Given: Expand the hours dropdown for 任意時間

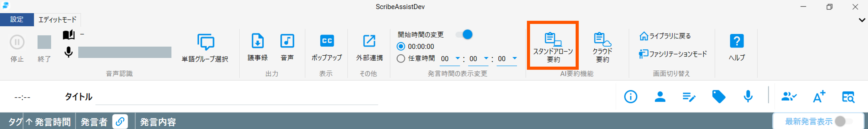Looking at the screenshot, I should click(x=457, y=58).
